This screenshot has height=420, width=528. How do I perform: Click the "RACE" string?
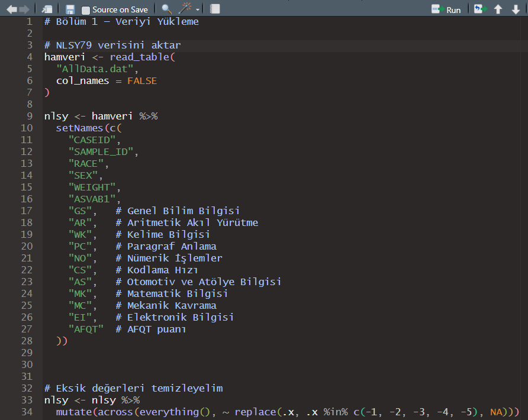[85, 163]
